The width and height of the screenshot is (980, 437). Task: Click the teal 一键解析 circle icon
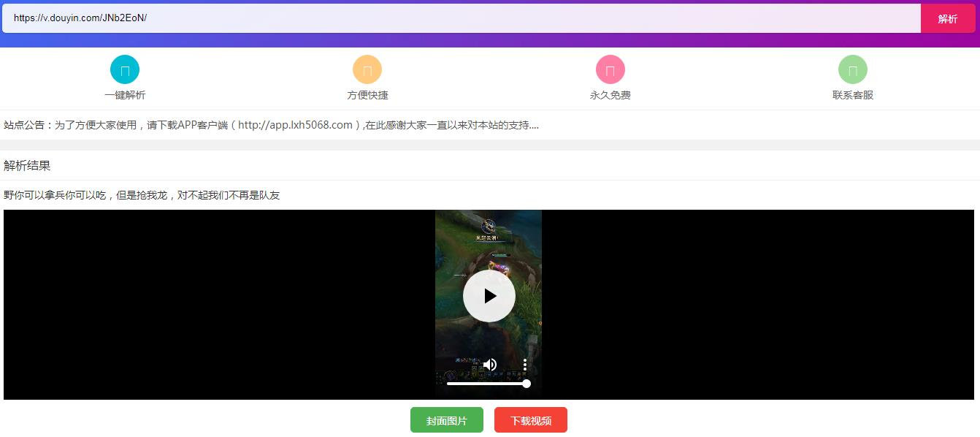click(x=125, y=69)
